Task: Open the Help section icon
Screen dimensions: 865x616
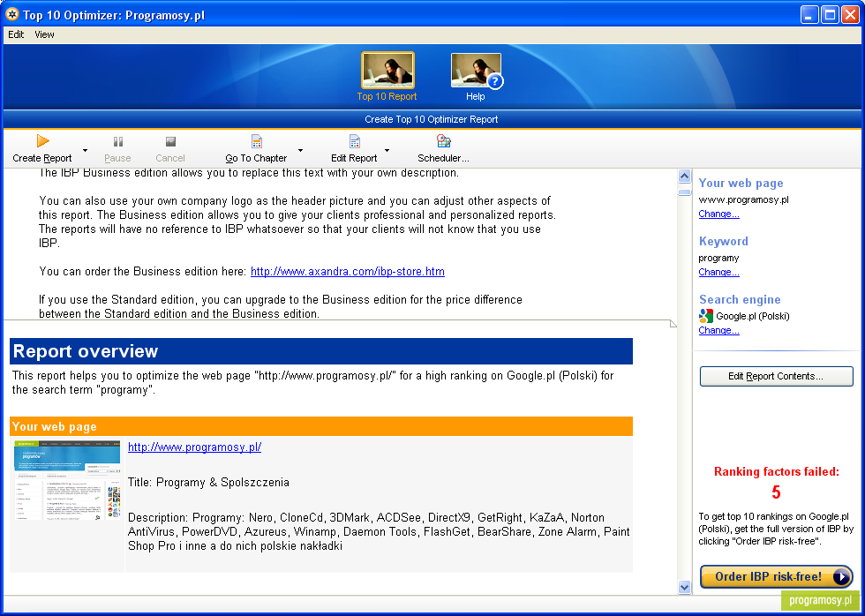Action: [x=476, y=70]
